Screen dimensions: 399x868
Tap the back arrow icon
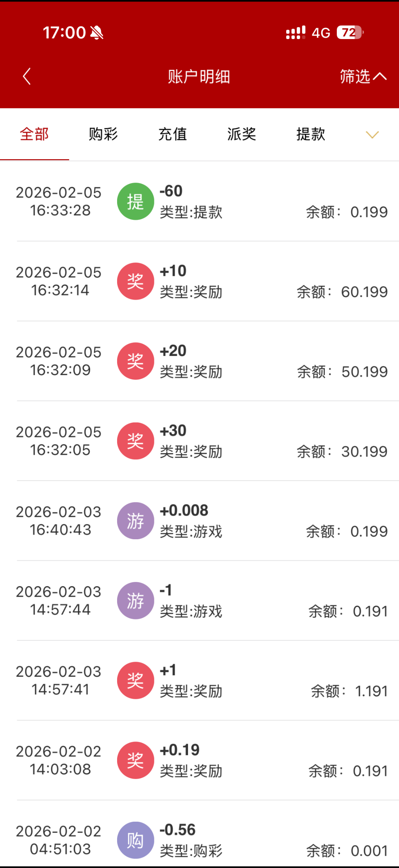click(x=27, y=76)
